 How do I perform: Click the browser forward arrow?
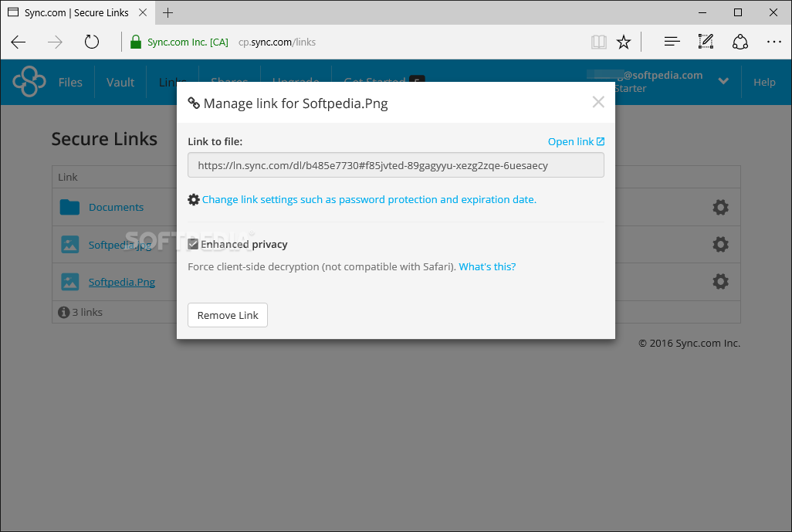point(55,42)
